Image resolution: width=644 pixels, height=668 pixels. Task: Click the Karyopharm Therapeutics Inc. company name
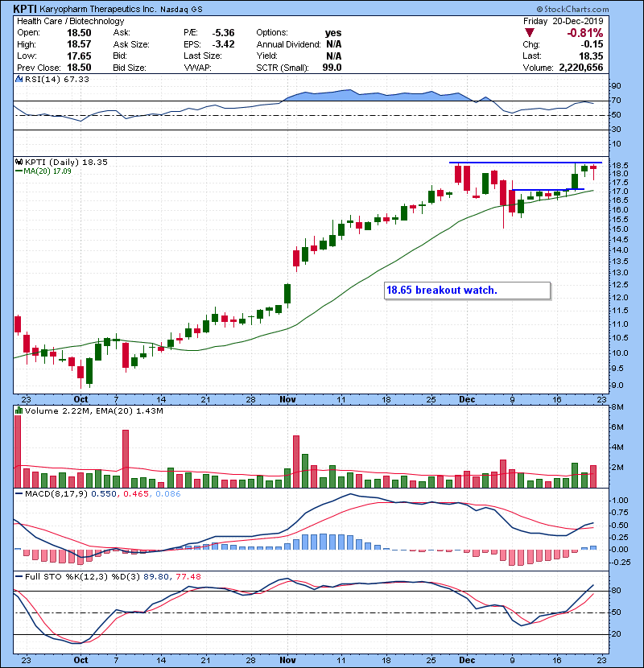[x=97, y=9]
